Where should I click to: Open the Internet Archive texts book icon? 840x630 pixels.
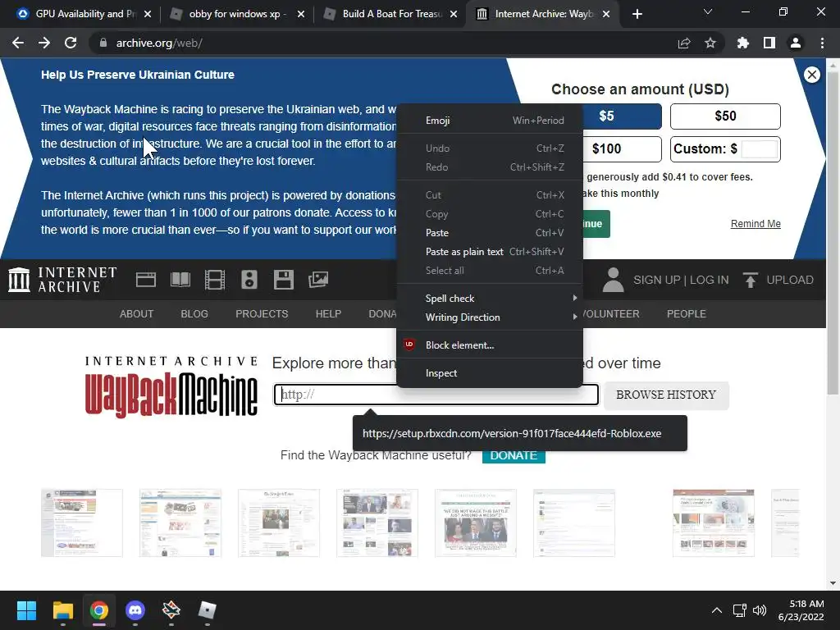[180, 280]
